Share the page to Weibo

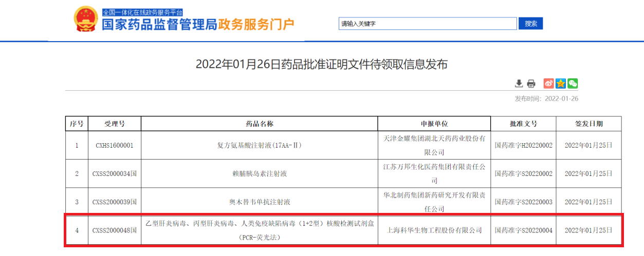549,83
